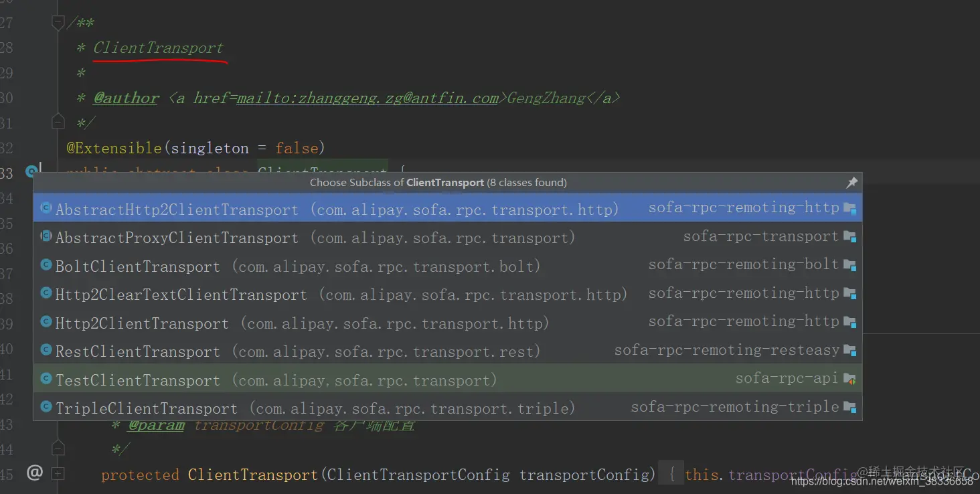This screenshot has width=980, height=494.
Task: Click the @author tag in Javadoc
Action: pos(126,98)
